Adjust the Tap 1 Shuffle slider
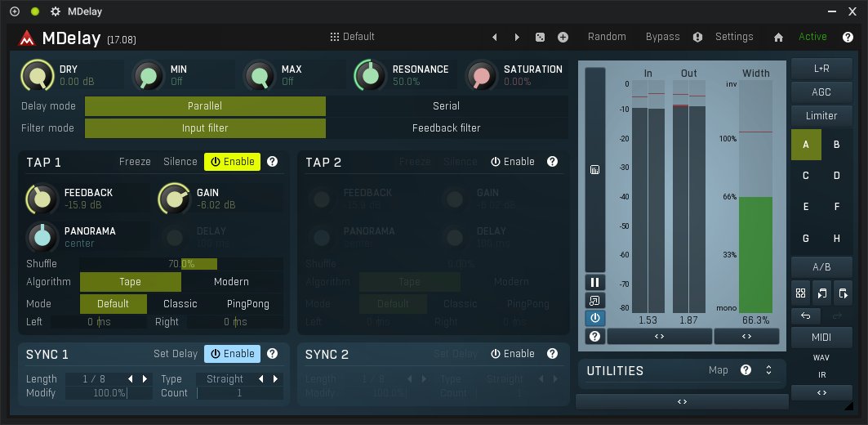 coord(181,264)
